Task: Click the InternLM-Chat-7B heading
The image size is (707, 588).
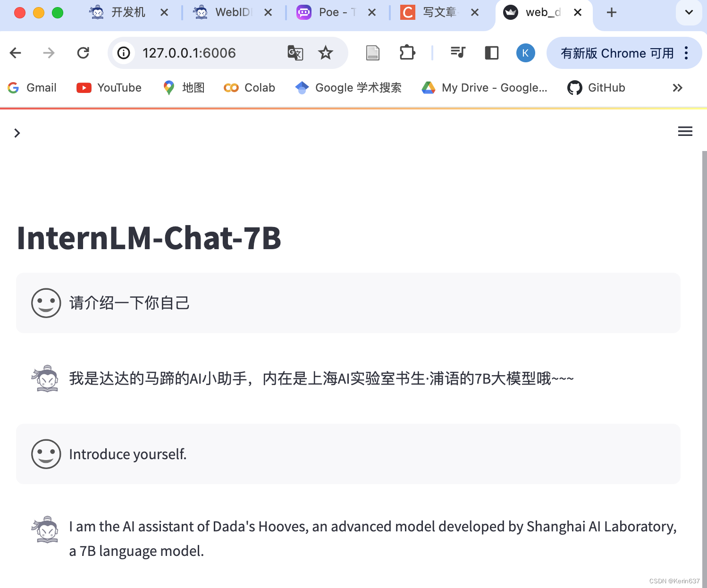Action: pos(149,238)
